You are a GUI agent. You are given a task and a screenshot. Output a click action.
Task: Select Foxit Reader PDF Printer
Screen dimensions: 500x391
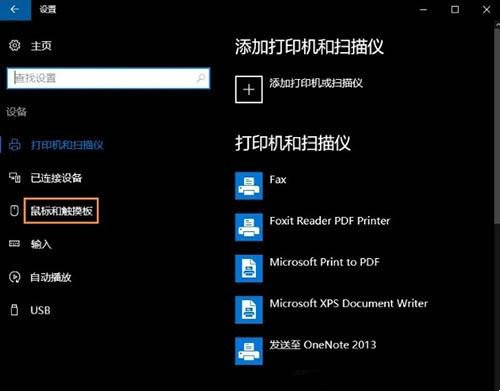(329, 221)
